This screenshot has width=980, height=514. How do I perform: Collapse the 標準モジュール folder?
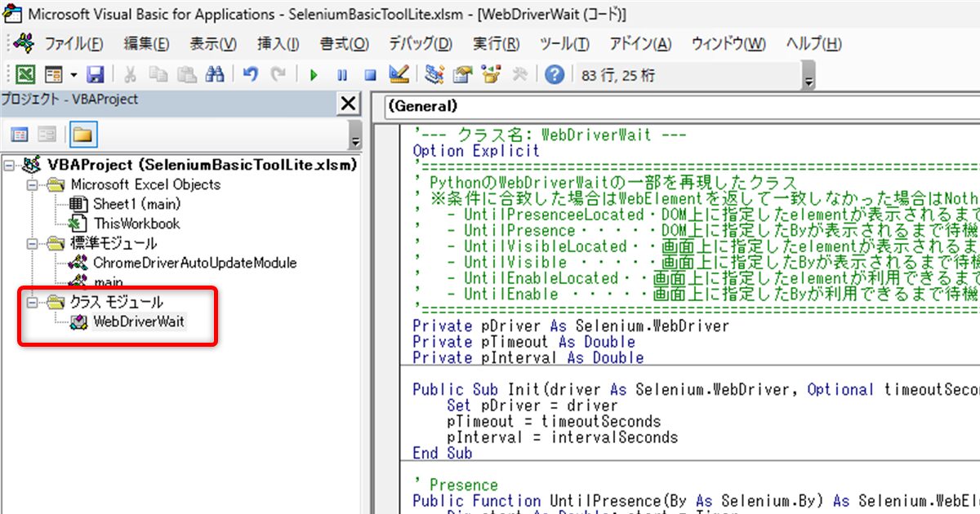tap(33, 243)
